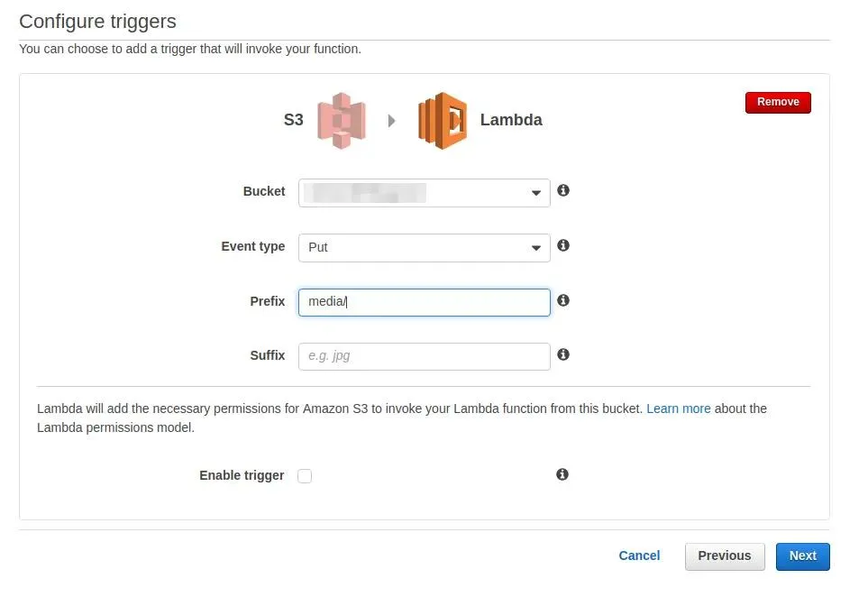Enable the trigger checkbox
Screen dimensions: 868x606
[x=305, y=475]
